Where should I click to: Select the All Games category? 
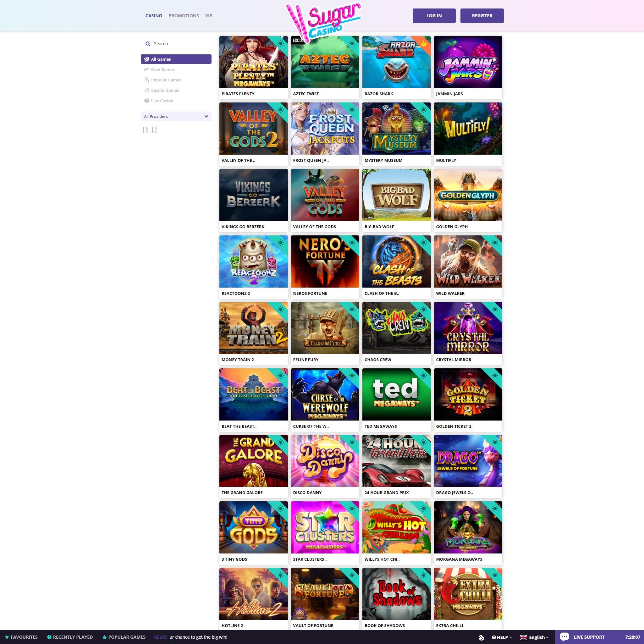(x=176, y=59)
